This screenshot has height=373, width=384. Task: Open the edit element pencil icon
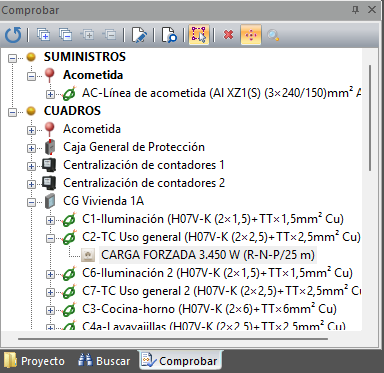[139, 35]
